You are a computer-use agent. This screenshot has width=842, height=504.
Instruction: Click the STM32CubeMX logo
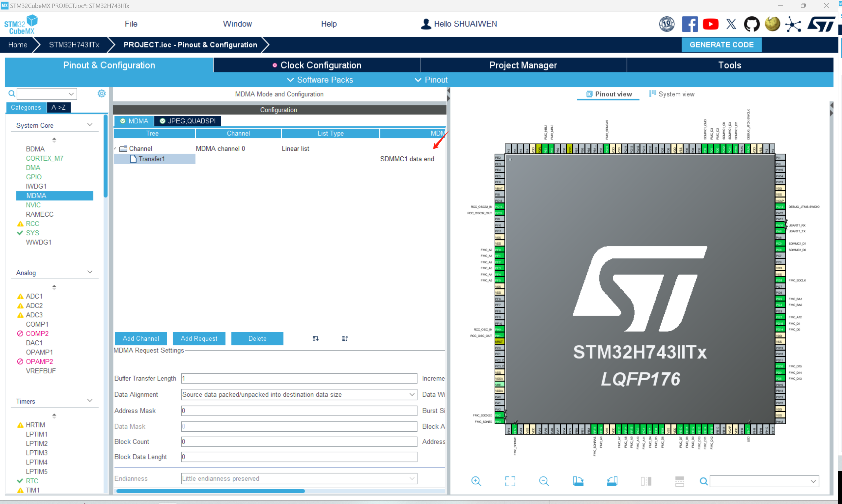click(x=21, y=24)
